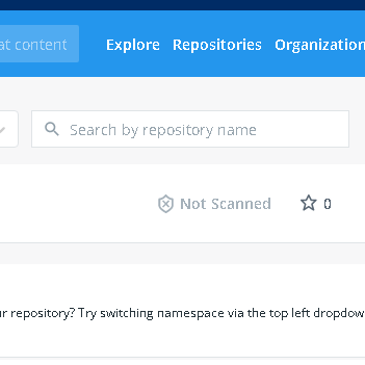
Task: Click the magnifier icon in repository search
Action: 52,129
